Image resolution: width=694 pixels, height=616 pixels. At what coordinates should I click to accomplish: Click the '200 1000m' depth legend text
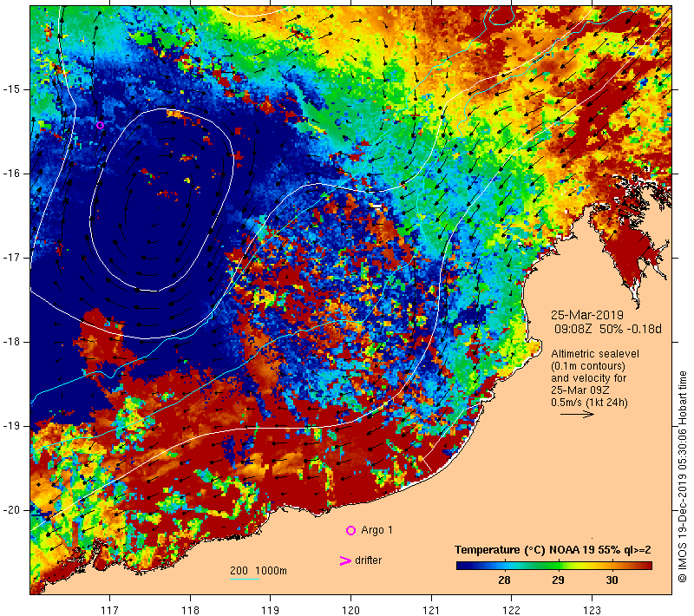(259, 571)
